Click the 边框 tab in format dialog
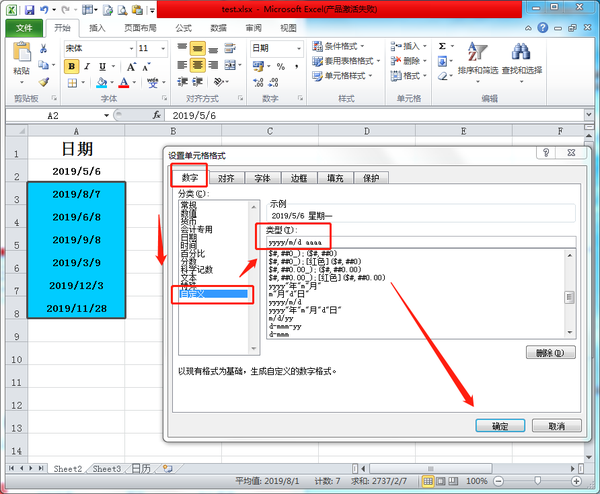 pos(298,178)
